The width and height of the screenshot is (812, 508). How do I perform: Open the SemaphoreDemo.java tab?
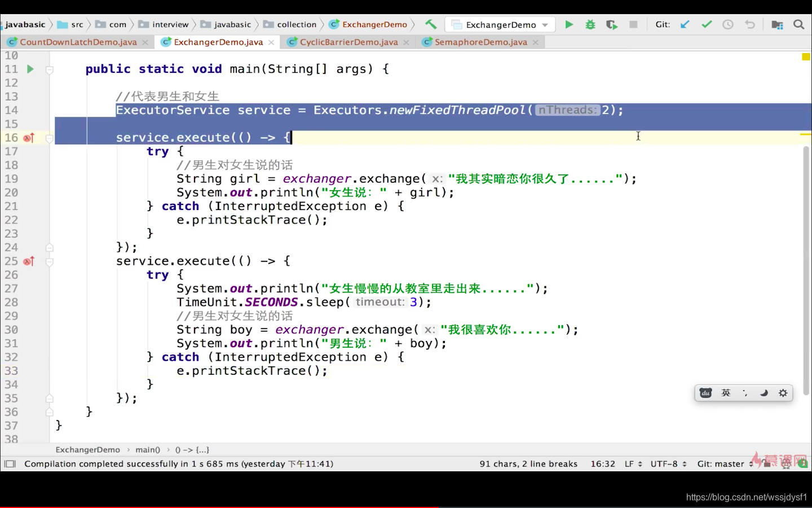(x=480, y=42)
